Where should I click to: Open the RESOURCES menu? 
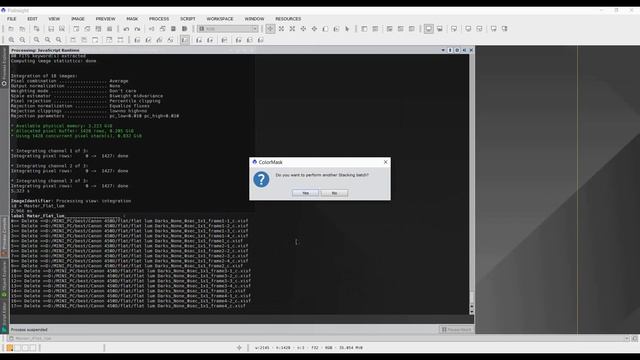pyautogui.click(x=288, y=19)
